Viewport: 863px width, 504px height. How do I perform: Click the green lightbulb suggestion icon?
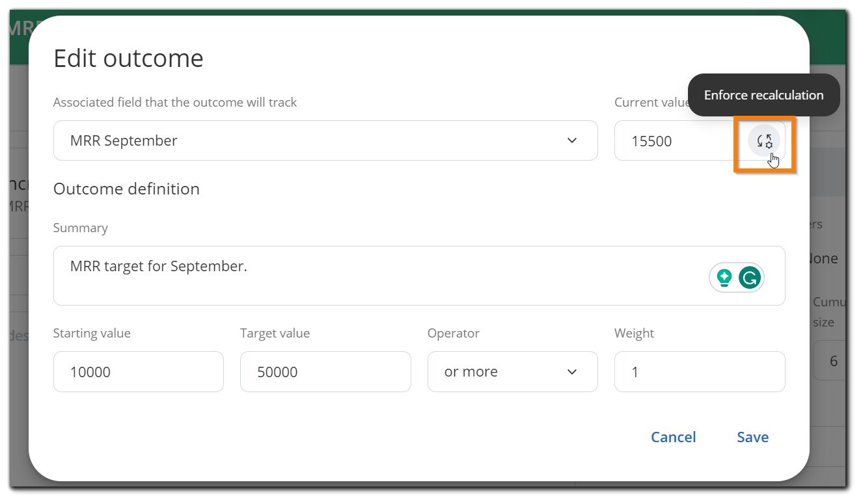pos(724,278)
